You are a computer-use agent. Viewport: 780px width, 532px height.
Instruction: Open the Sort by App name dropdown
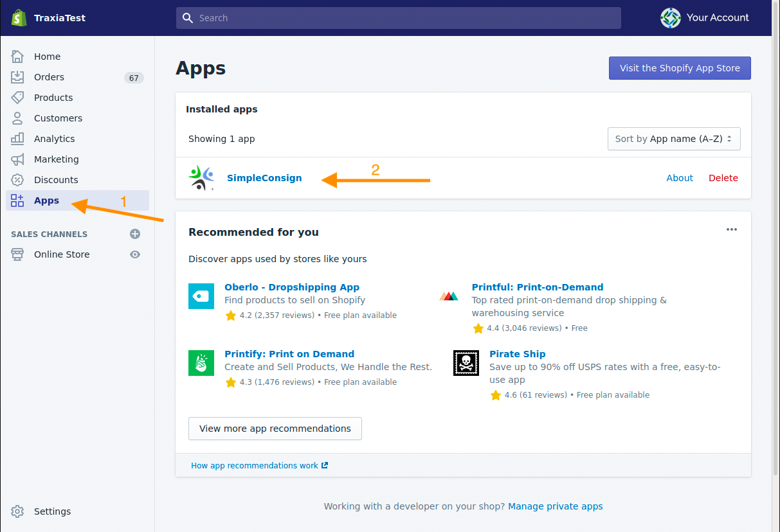(x=674, y=139)
